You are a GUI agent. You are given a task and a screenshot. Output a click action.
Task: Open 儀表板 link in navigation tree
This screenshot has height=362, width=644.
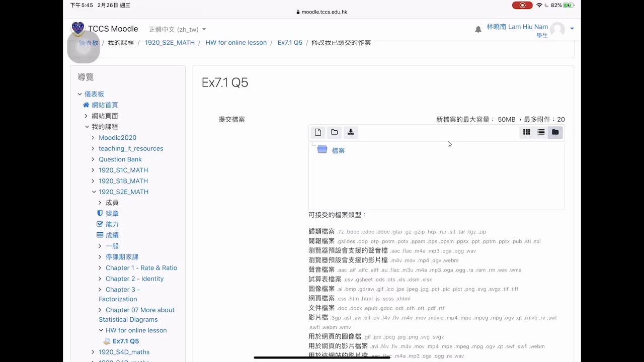(x=94, y=94)
